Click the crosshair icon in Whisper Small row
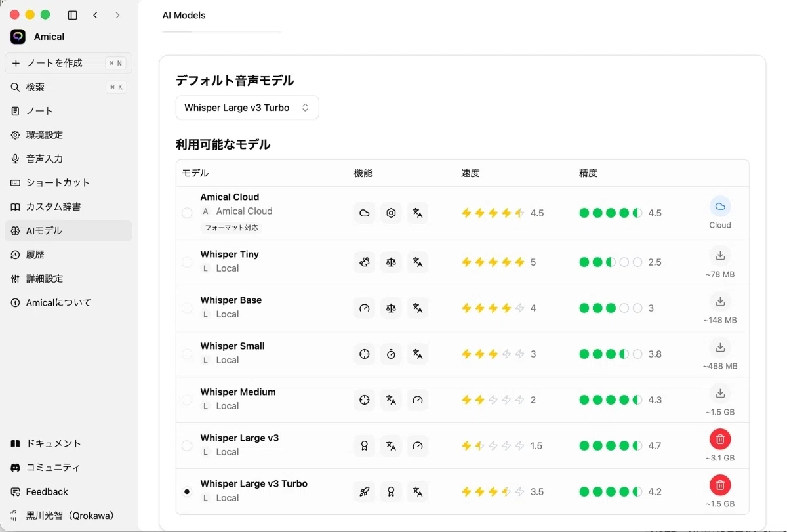This screenshot has width=787, height=532. coord(365,354)
